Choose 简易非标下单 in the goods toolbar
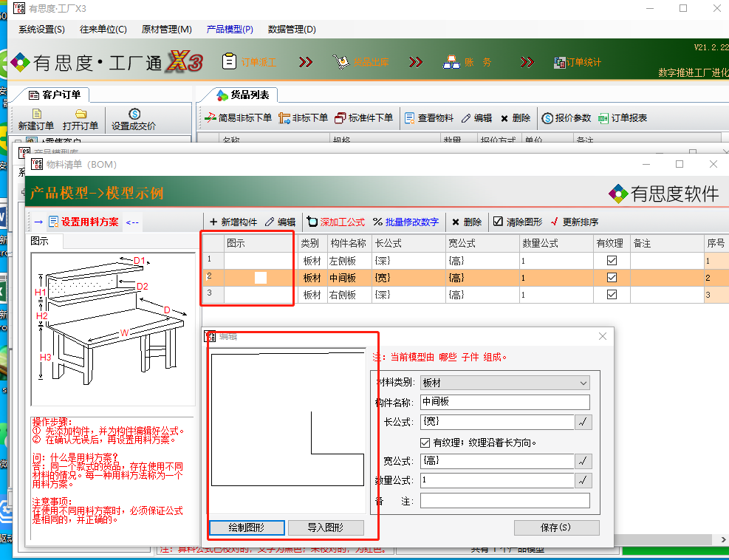Screen dimensions: 729x560 (x=239, y=118)
